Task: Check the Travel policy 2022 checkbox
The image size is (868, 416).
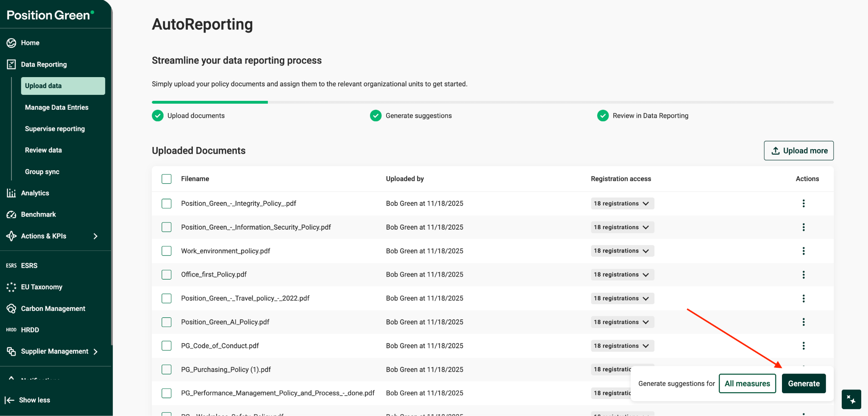Action: click(167, 298)
